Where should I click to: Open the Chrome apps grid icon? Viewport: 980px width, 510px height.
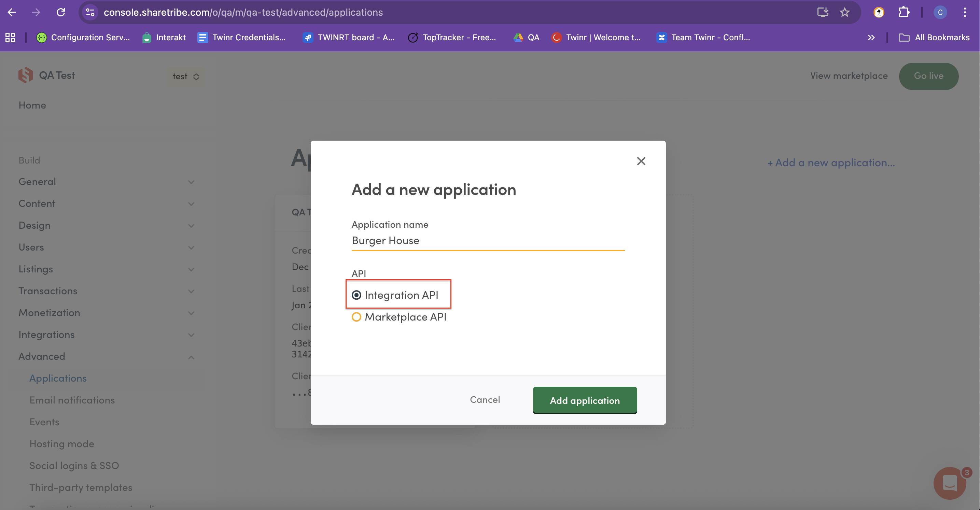point(10,37)
